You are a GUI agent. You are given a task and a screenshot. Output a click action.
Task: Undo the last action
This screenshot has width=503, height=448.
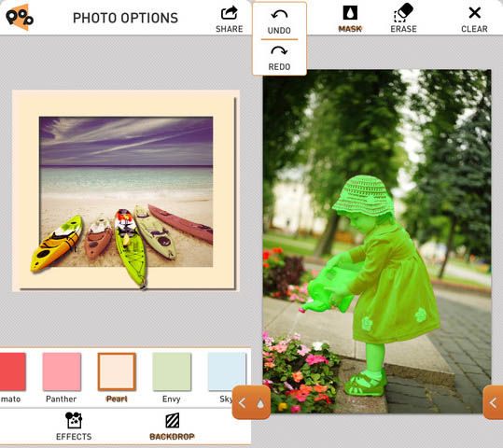[x=279, y=21]
